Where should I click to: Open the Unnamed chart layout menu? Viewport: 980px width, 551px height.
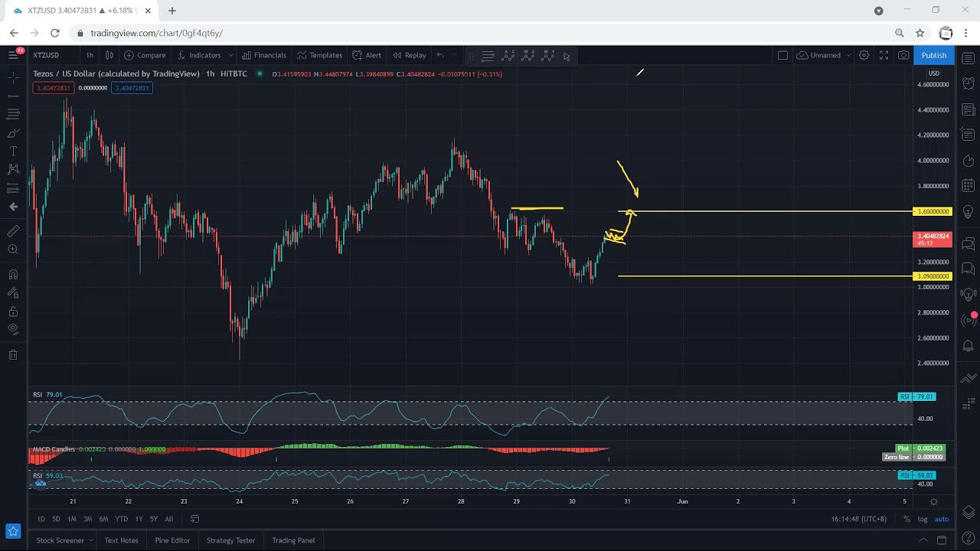tap(824, 55)
